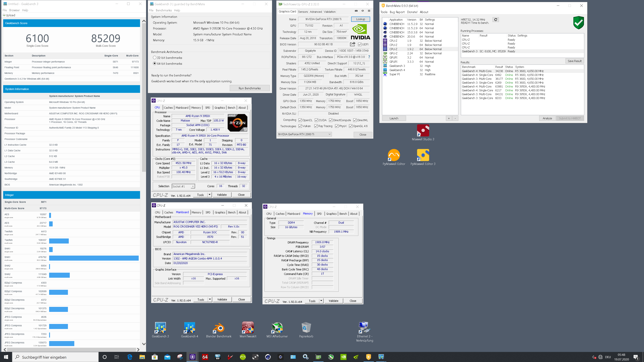The width and height of the screenshot is (644, 362).
Task: Open the Tools dropdown arrow in CPU-Z Memory window
Action: click(x=321, y=301)
